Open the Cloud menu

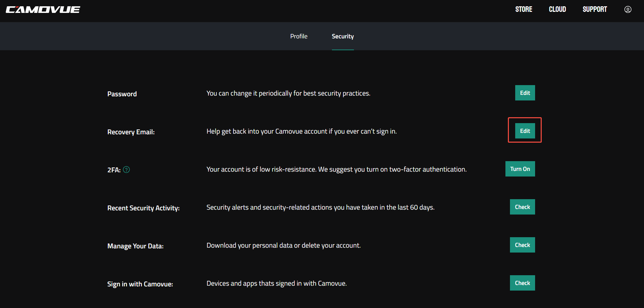click(557, 9)
